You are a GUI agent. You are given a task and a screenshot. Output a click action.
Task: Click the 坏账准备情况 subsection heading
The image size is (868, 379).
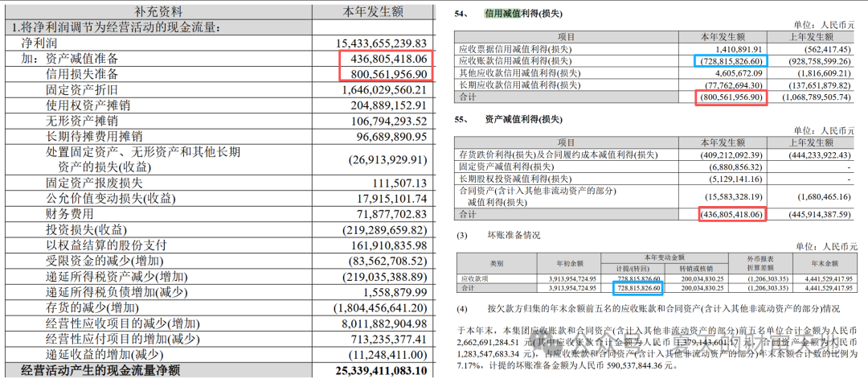(513, 236)
